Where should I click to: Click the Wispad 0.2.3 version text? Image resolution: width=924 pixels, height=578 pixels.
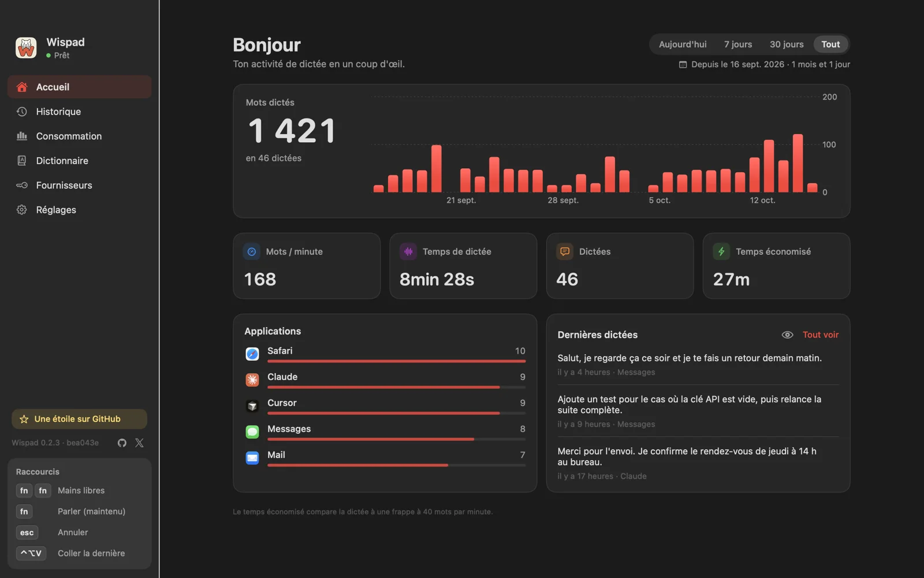point(55,443)
